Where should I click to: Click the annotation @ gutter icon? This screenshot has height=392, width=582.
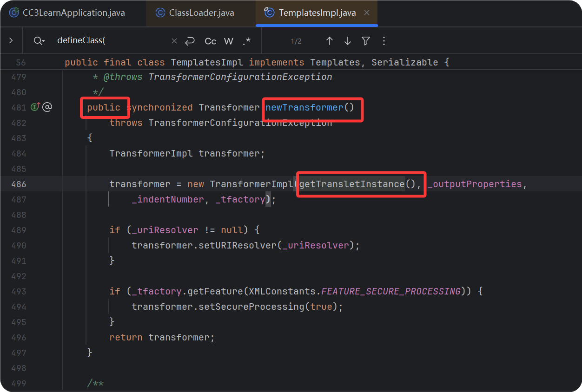[x=48, y=107]
